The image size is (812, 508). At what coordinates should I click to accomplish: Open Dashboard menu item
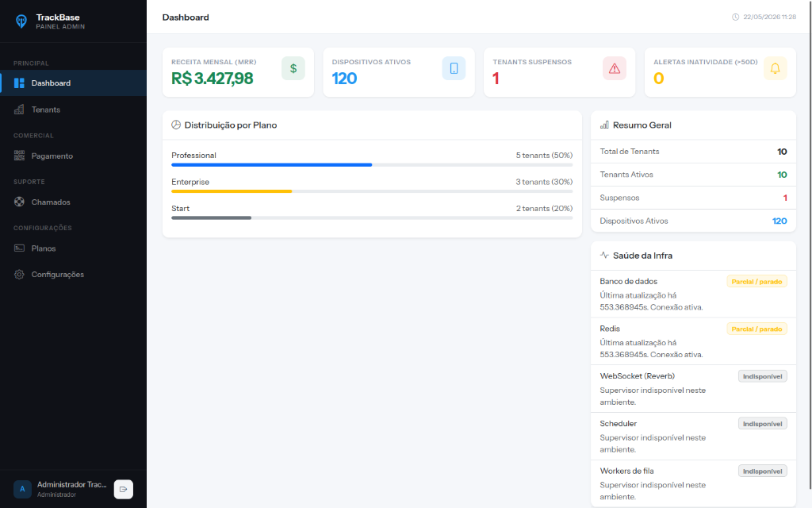click(x=74, y=83)
